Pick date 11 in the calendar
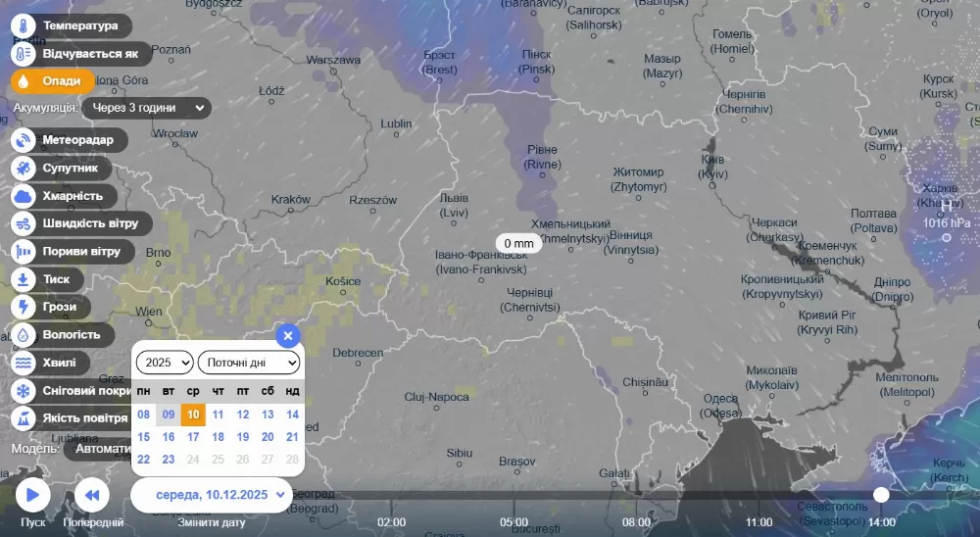The width and height of the screenshot is (980, 537). pos(218,415)
